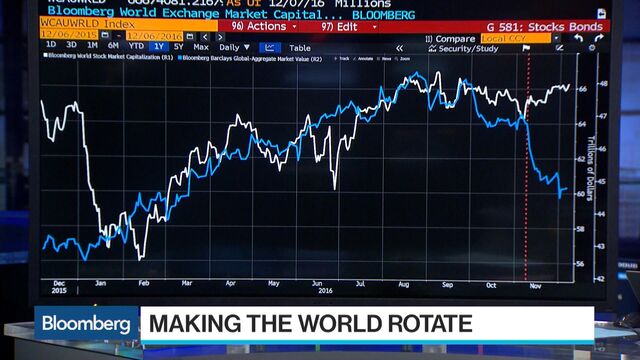Edit the start date 12/06/2015 field
640x360 pixels.
pos(69,35)
